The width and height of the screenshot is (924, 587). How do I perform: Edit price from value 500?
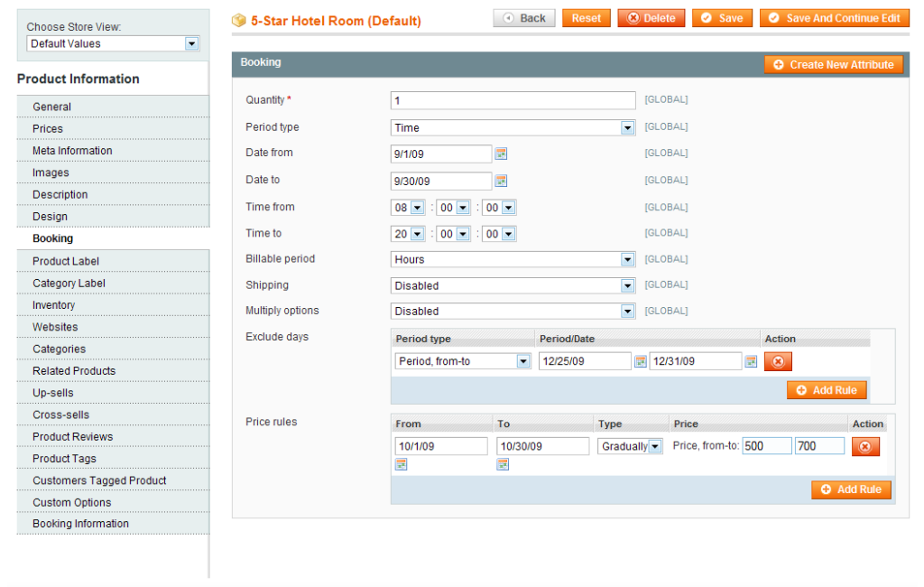click(x=767, y=446)
